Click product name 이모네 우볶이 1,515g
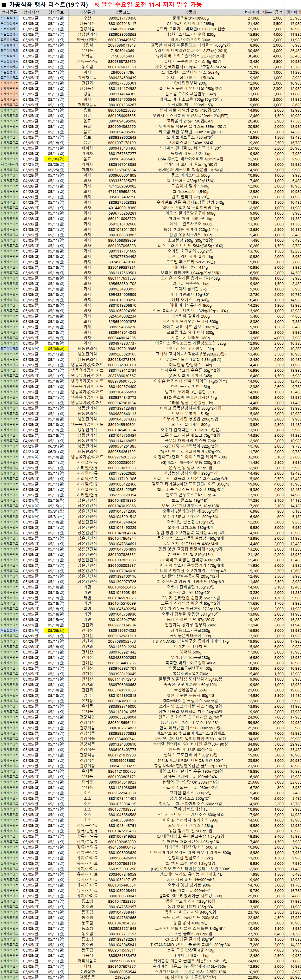The width and height of the screenshot is (301, 980). pyautogui.click(x=191, y=414)
